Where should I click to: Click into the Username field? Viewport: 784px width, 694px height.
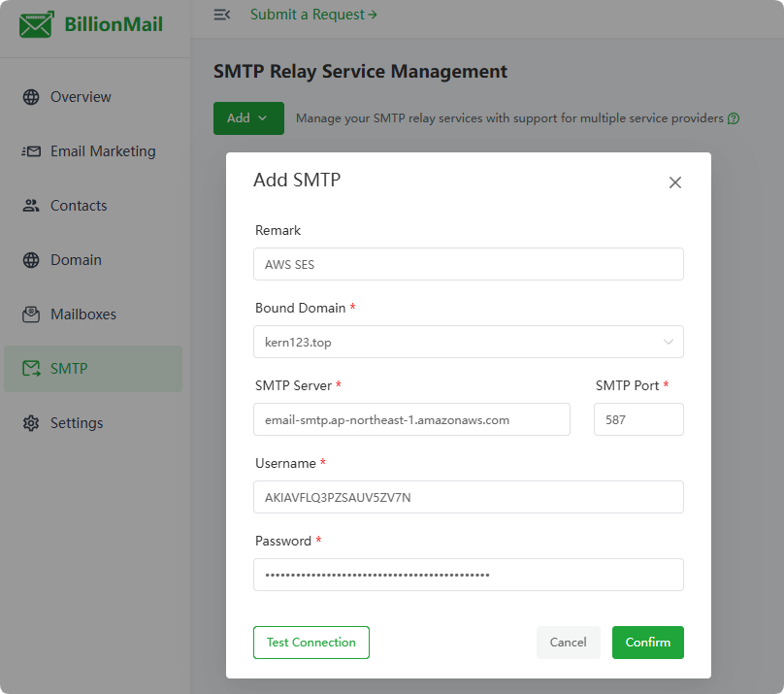tap(468, 497)
